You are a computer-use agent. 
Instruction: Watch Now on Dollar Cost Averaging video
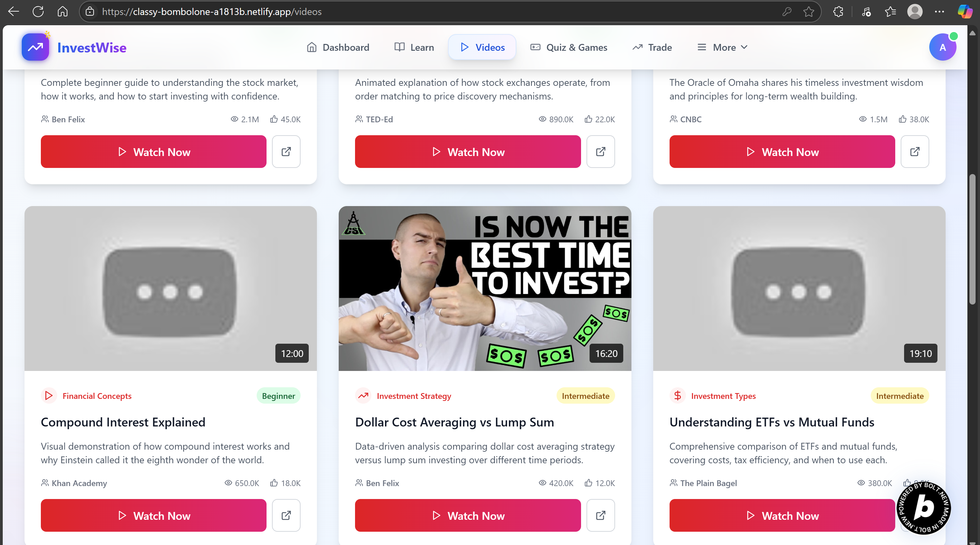click(x=468, y=515)
